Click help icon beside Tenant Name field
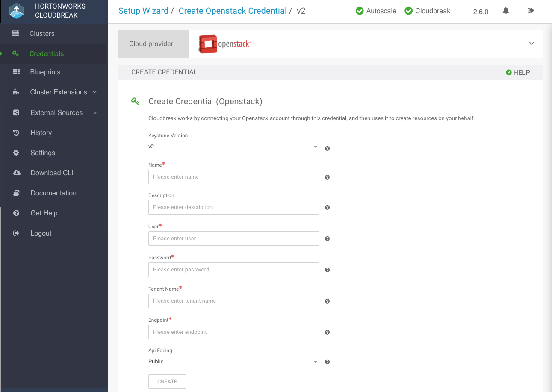Screen dimensions: 552x392 coord(327,301)
